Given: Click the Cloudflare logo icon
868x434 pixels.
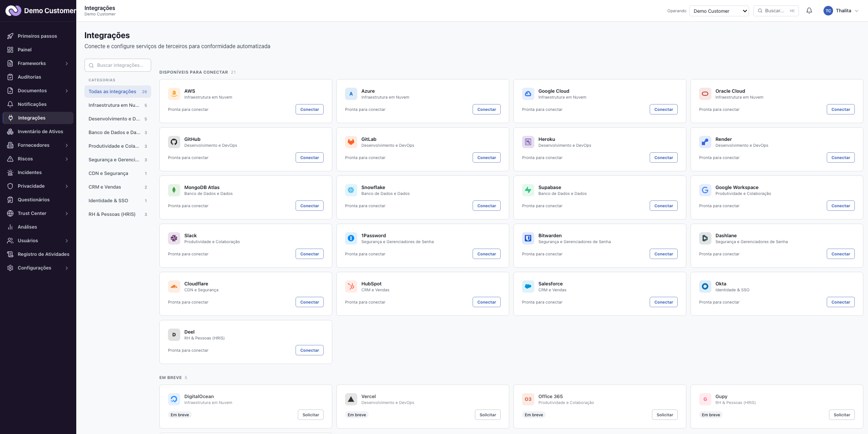Looking at the screenshot, I should 174,286.
